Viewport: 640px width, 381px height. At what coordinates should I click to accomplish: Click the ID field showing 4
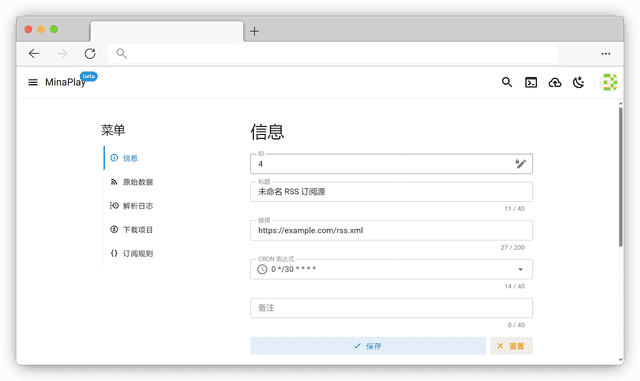coord(391,164)
